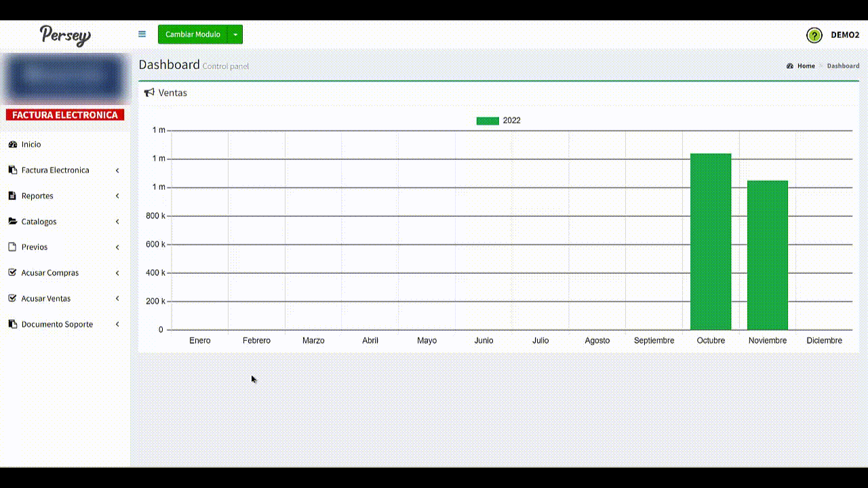Expand the Reportes submenu chevron

coord(117,196)
